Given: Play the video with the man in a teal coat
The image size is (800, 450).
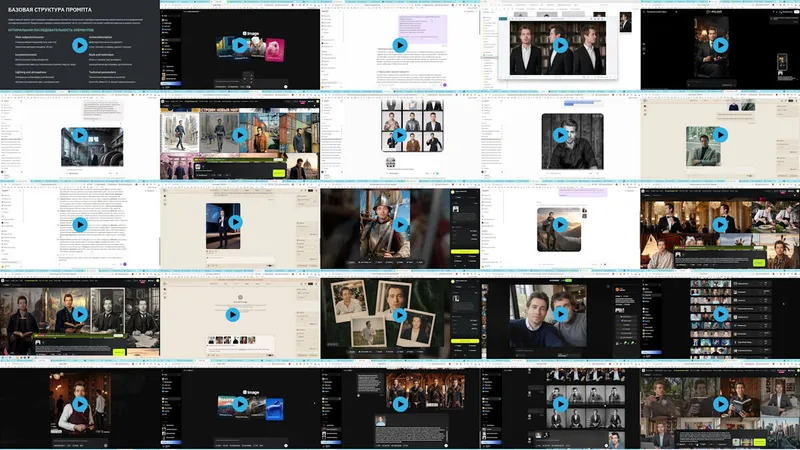Looking at the screenshot, I should pyautogui.click(x=720, y=135).
